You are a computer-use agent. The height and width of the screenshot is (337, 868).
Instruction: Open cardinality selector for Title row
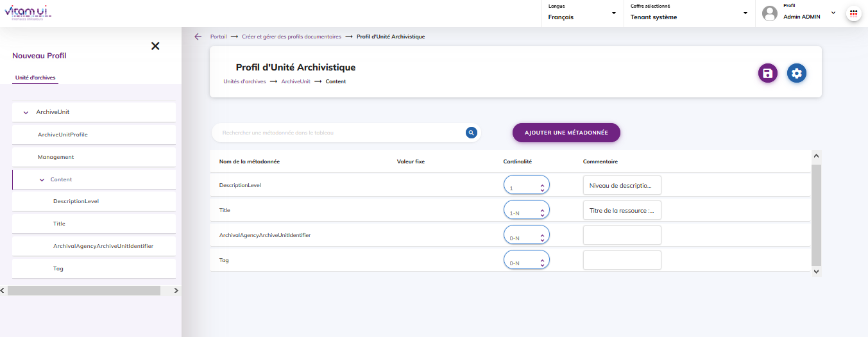[x=527, y=211]
